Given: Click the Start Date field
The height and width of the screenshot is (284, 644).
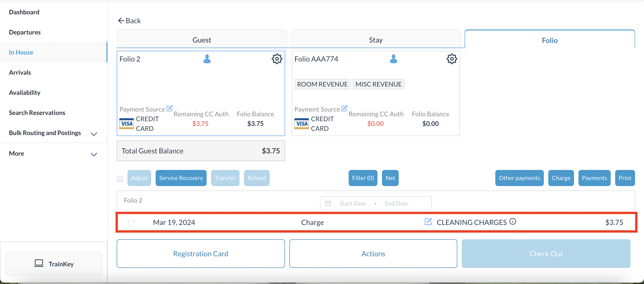Looking at the screenshot, I should click(352, 203).
